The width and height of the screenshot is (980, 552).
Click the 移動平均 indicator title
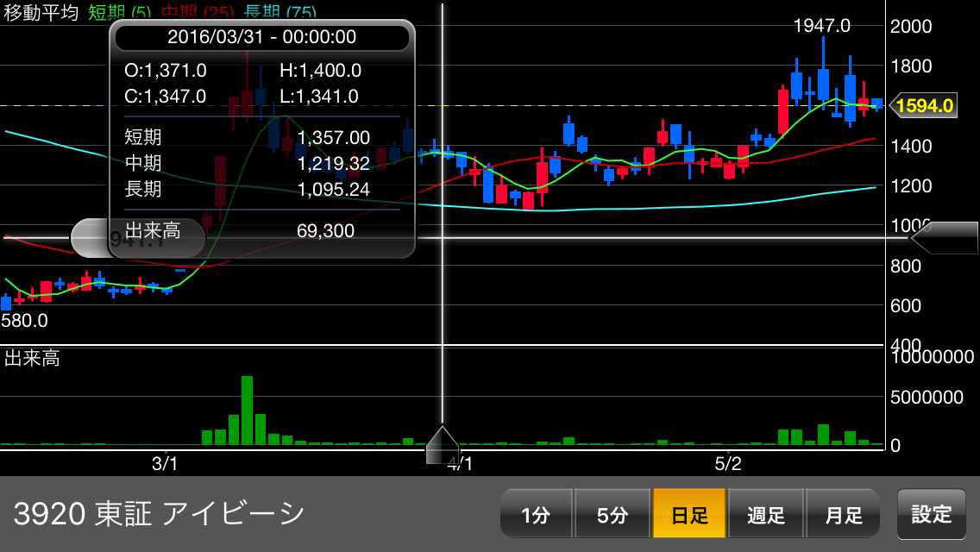click(x=41, y=13)
